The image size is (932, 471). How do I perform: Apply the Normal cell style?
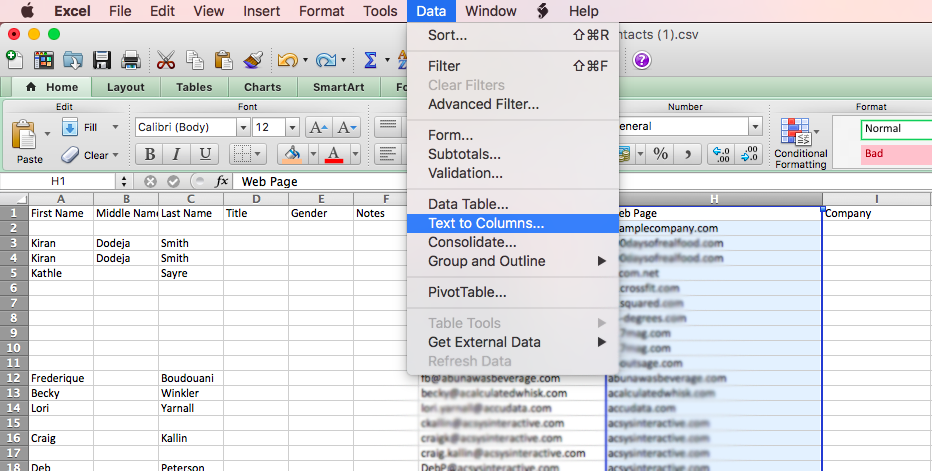coord(896,128)
